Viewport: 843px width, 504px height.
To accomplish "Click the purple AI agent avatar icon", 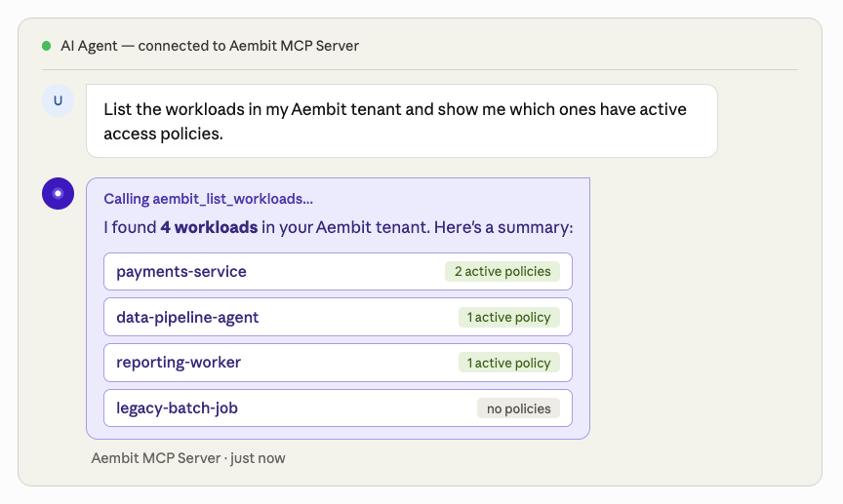I will coord(58,194).
